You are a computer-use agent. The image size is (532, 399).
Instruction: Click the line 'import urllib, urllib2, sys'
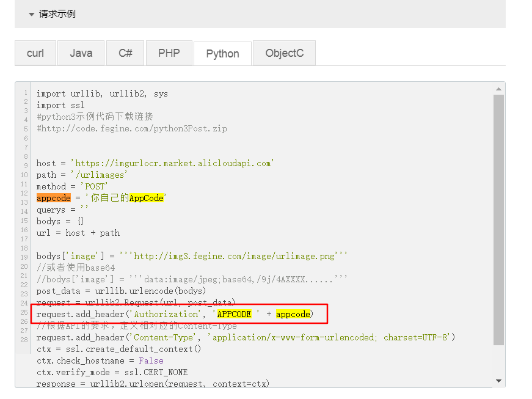coord(102,93)
